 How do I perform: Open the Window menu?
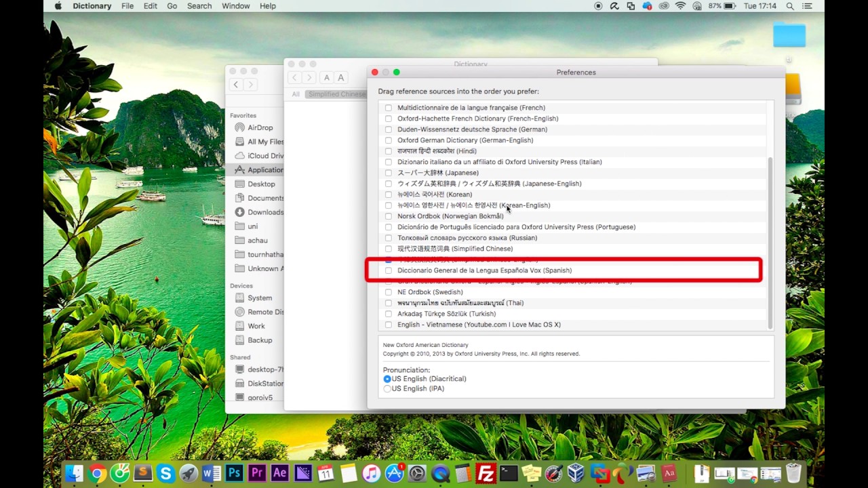click(235, 6)
